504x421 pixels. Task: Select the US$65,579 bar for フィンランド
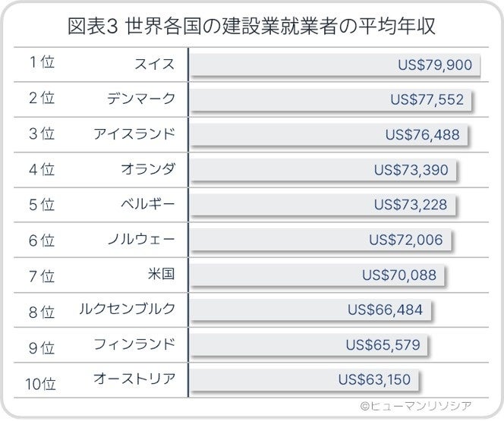[x=307, y=344]
